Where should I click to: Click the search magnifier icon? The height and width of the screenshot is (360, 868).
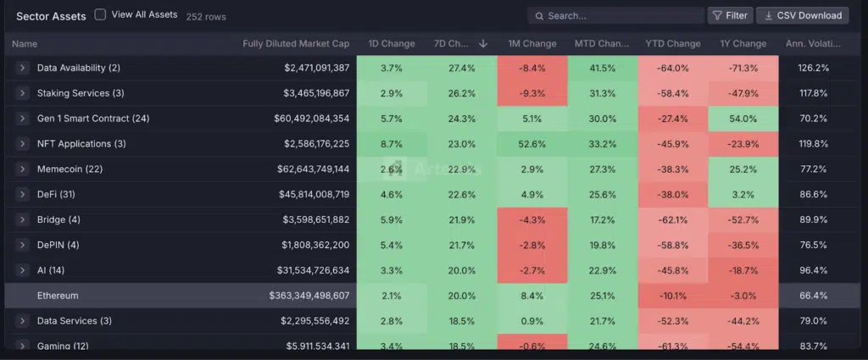pos(539,16)
